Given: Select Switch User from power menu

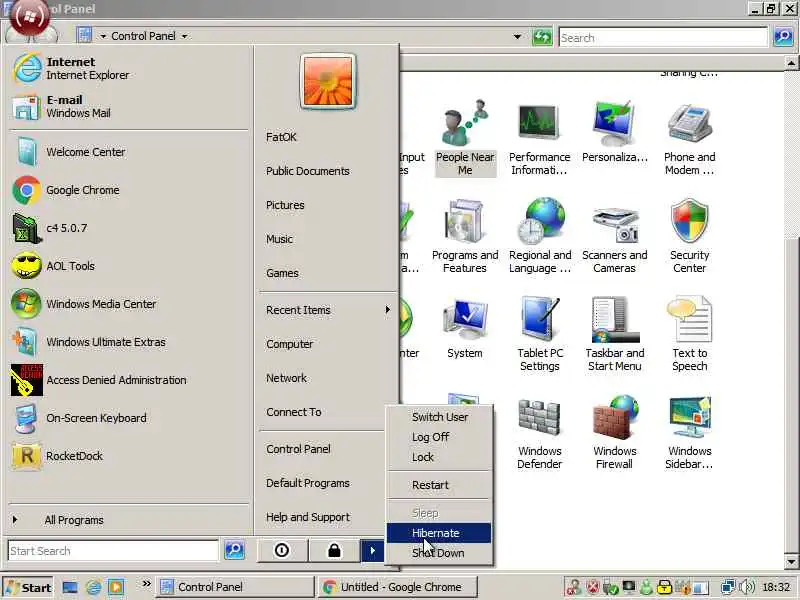Looking at the screenshot, I should coord(440,417).
